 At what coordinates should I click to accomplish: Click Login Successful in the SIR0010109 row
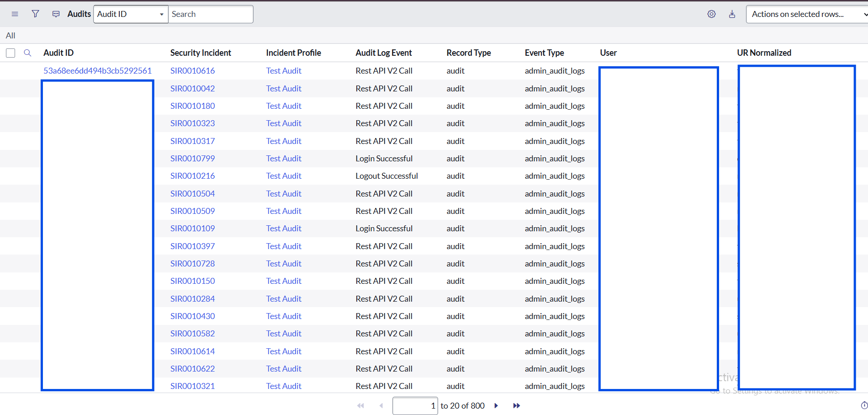pyautogui.click(x=384, y=229)
